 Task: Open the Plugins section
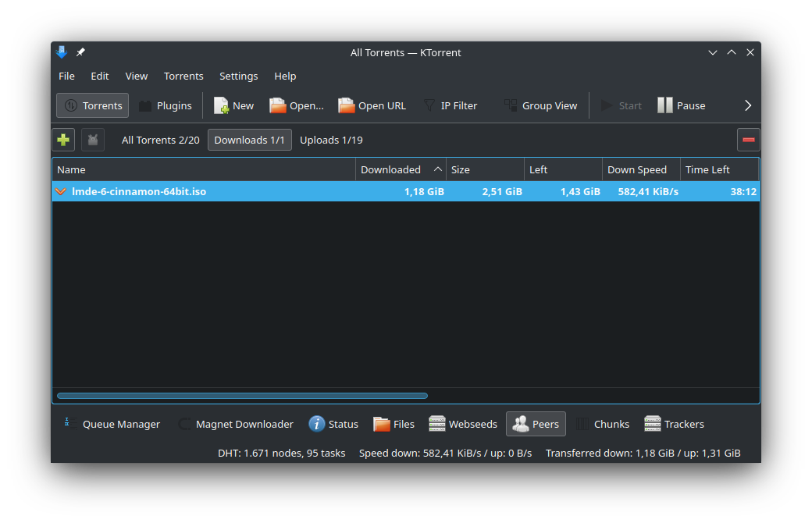pos(166,105)
